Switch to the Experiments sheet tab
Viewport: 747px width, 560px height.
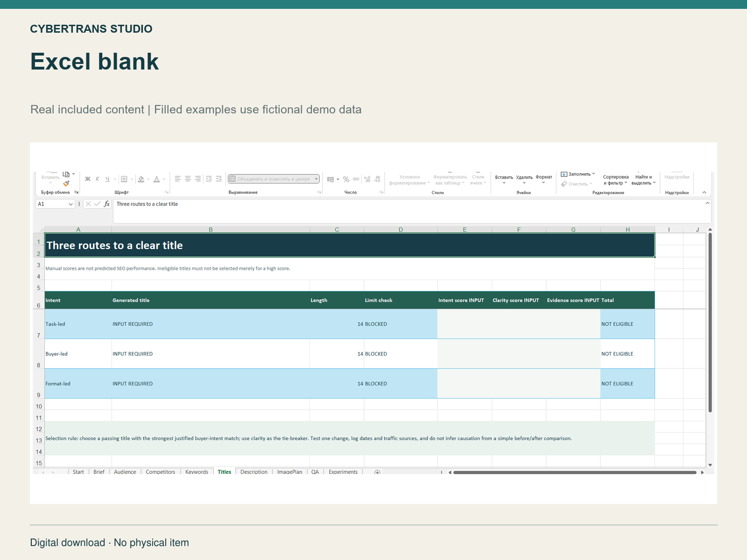click(x=343, y=472)
